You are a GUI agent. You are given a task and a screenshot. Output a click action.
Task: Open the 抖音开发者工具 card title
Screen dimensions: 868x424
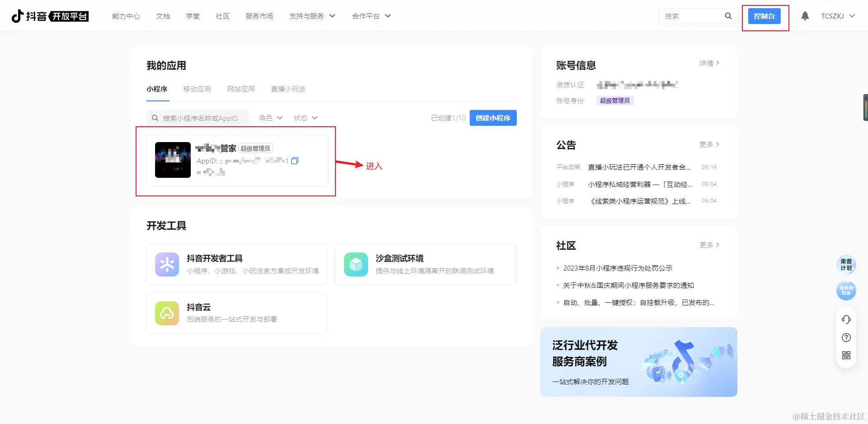tap(215, 258)
